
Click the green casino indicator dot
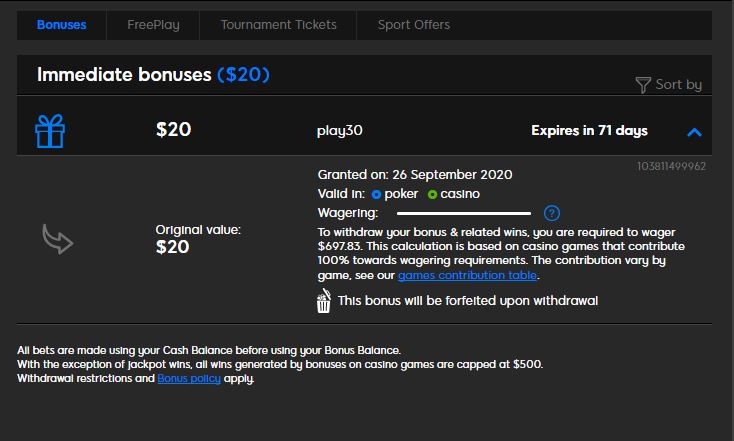pyautogui.click(x=432, y=194)
